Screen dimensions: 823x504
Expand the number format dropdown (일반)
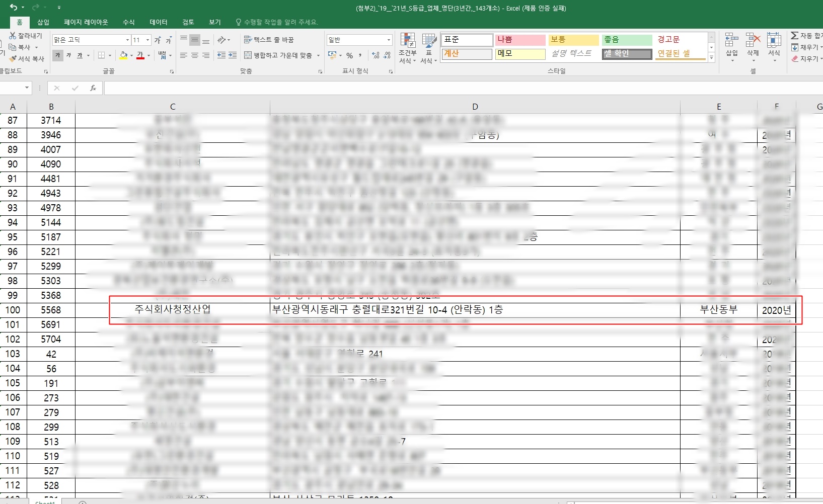389,40
